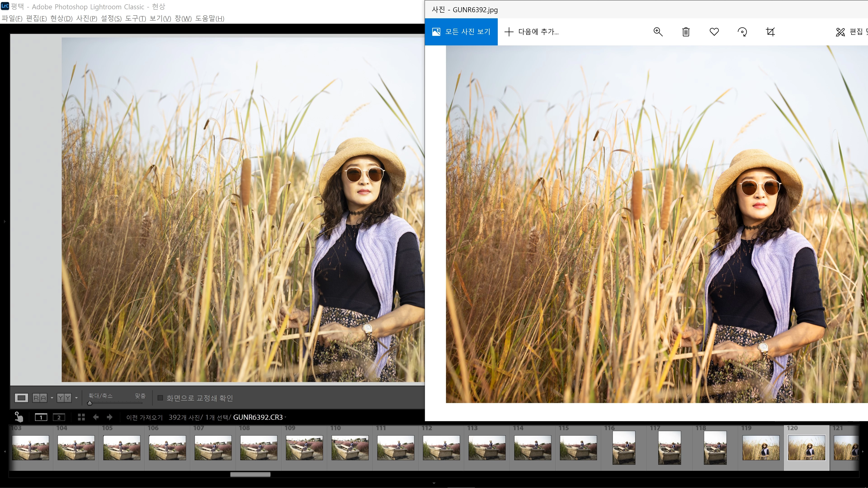Go to previous photo with back arrow

[96, 417]
